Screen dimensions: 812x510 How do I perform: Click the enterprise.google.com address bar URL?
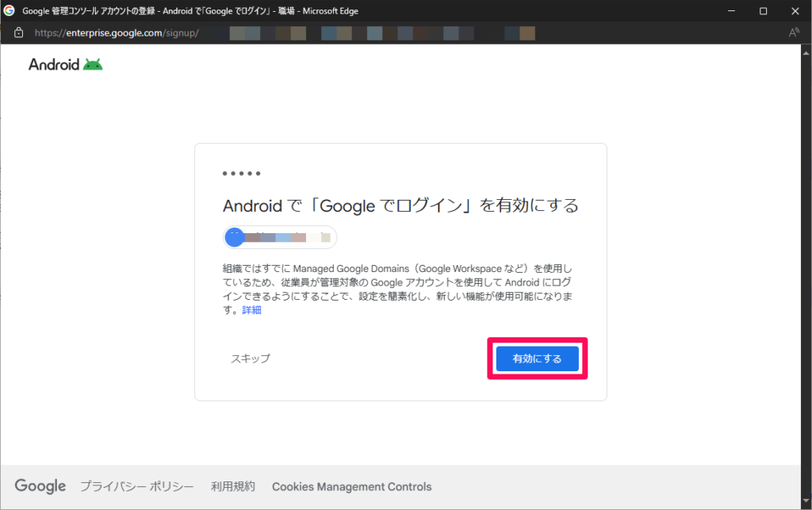117,33
